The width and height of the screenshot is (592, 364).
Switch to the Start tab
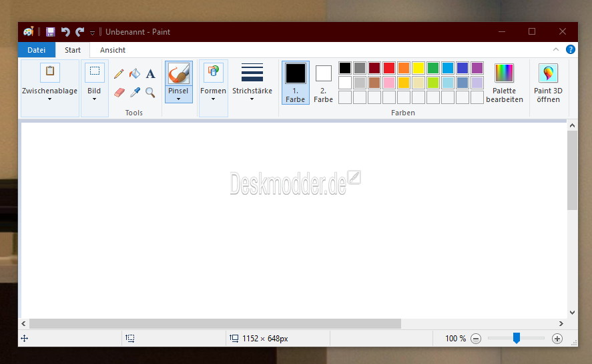point(73,50)
